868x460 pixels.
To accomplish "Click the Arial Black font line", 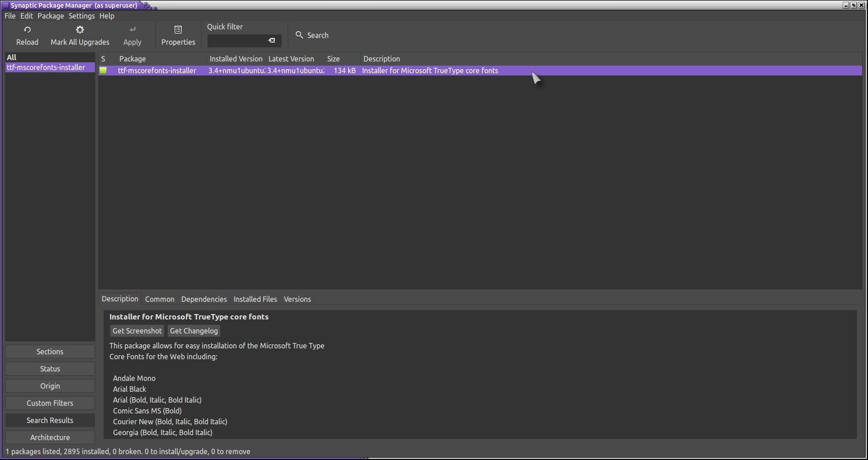I will [x=130, y=389].
